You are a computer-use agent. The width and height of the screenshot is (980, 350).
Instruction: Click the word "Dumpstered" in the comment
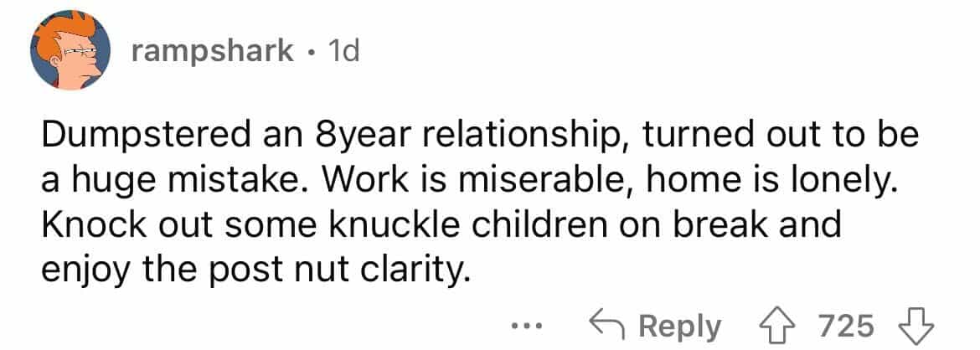(x=141, y=136)
